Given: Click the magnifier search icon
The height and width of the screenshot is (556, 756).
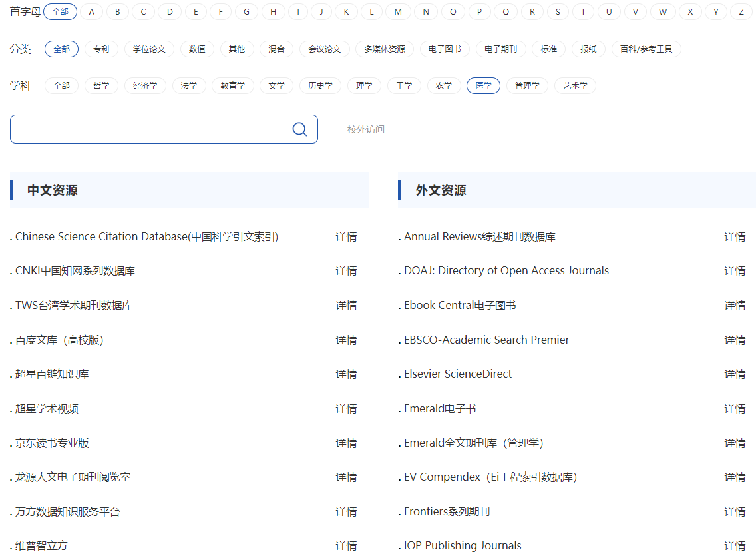Looking at the screenshot, I should click(x=299, y=129).
